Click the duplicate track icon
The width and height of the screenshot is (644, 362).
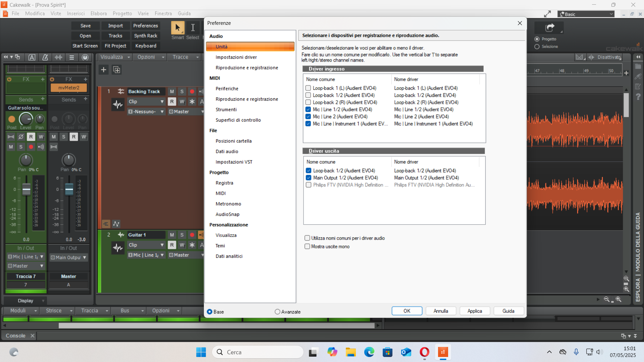117,70
